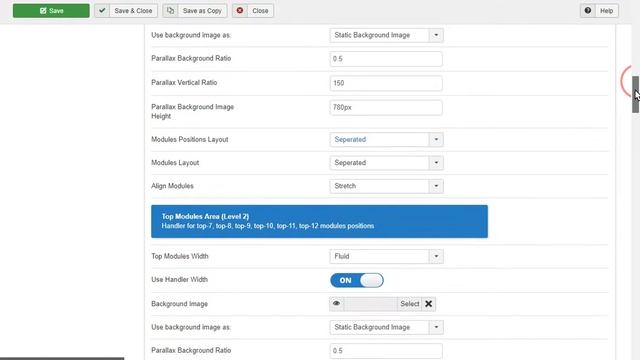Click the Parallax Vertical Ratio field
Image resolution: width=640 pixels, height=360 pixels.
386,83
